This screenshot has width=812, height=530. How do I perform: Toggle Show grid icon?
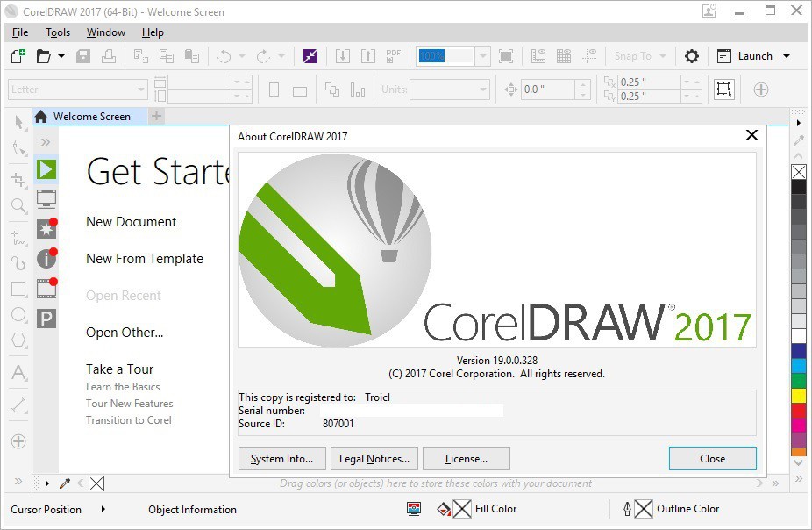pyautogui.click(x=564, y=56)
